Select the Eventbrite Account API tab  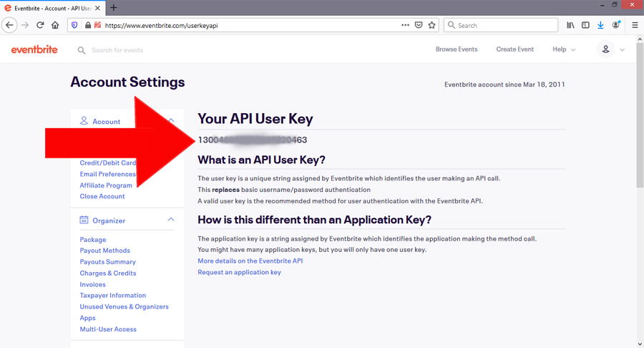(52, 8)
